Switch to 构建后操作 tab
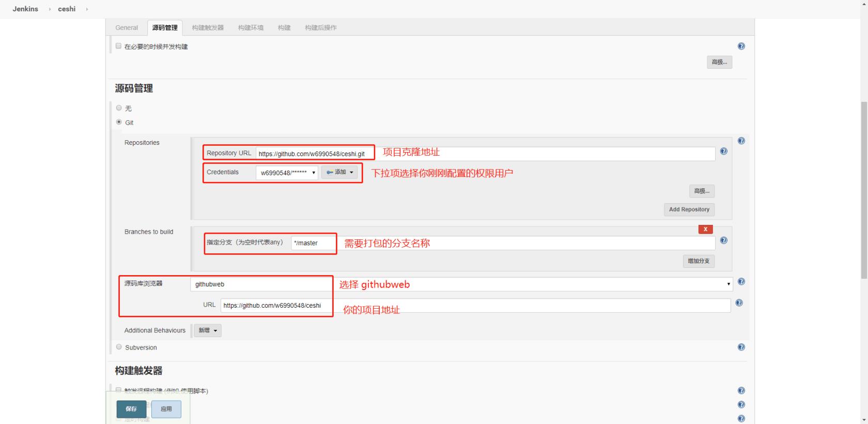The width and height of the screenshot is (868, 424). pos(320,28)
